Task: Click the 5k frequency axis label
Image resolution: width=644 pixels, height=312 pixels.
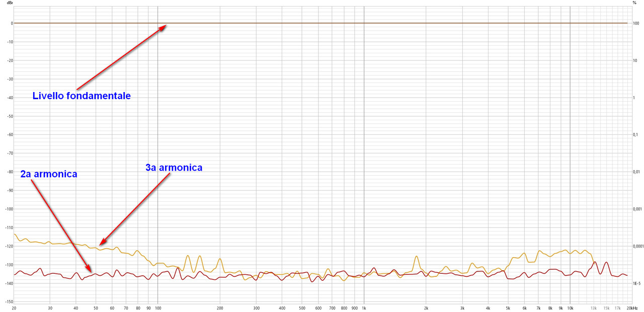Action: pos(508,307)
